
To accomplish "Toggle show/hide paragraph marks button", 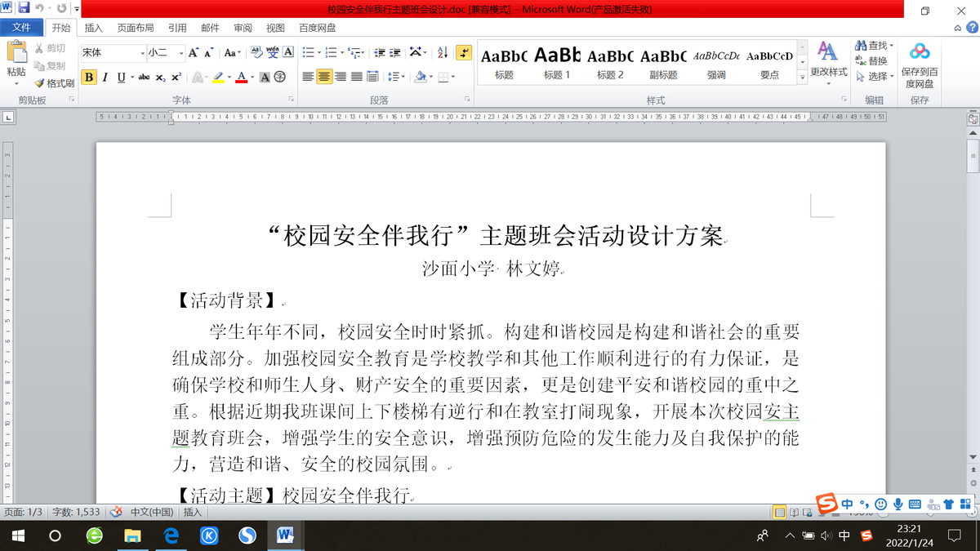I will pos(464,52).
